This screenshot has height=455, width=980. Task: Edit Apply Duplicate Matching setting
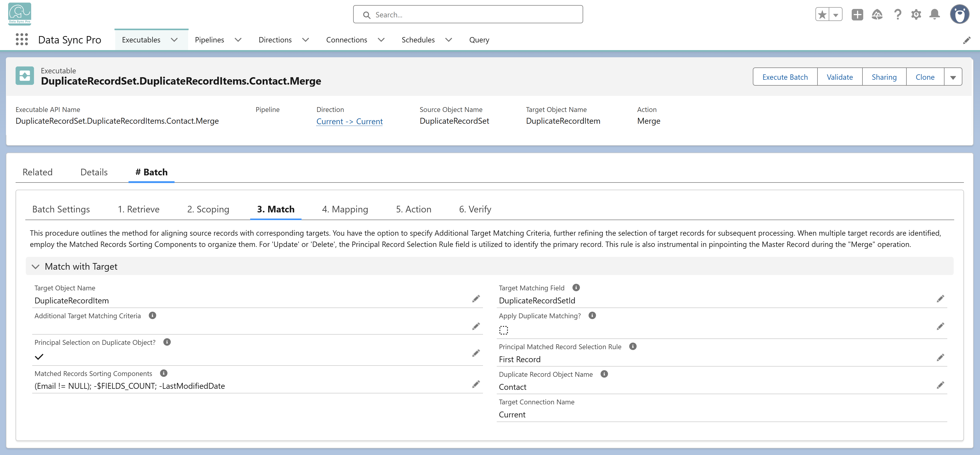click(x=940, y=326)
